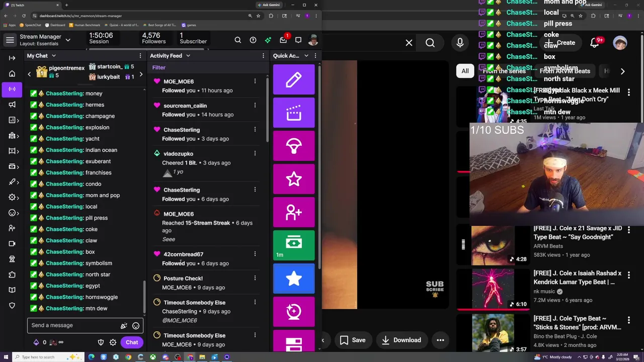
Task: Open the Safety Center shield icon in sidebar
Action: (12, 305)
